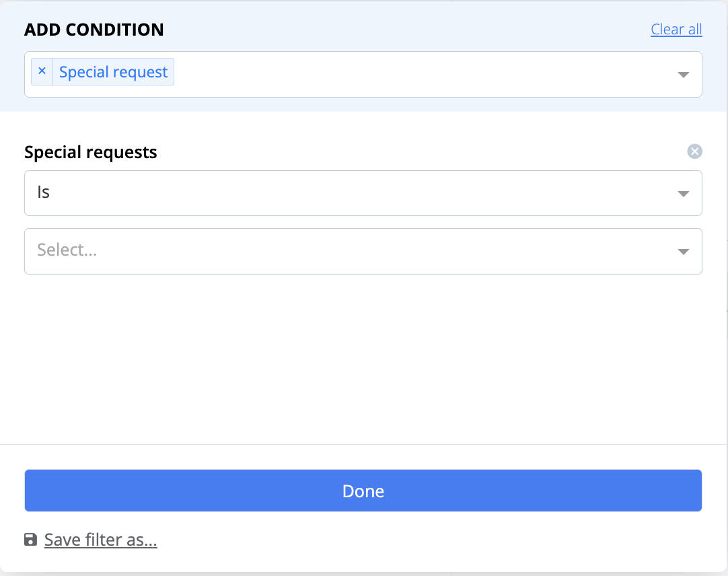This screenshot has width=728, height=576.
Task: Open 'Save filter as...' link
Action: coord(101,540)
